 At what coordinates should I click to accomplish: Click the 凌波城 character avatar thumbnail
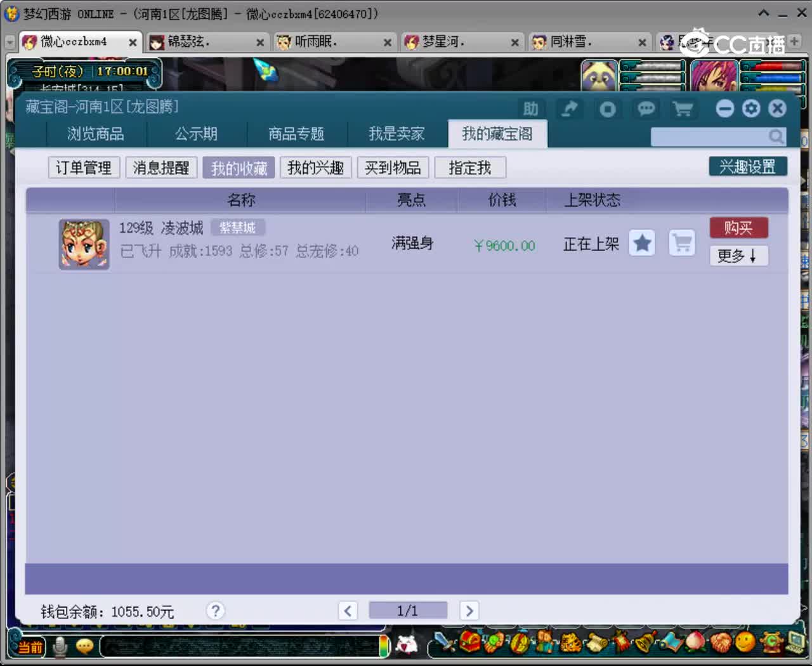click(x=84, y=244)
